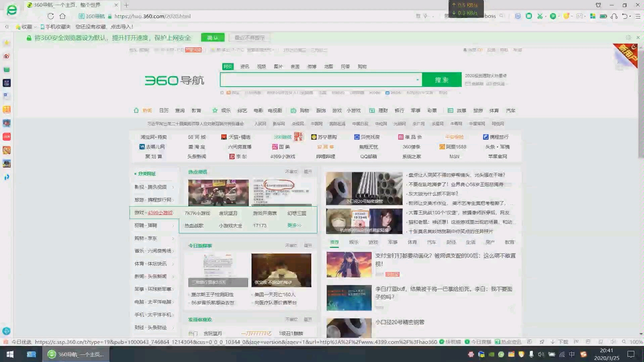Select the 图片 search tab

pos(278,66)
